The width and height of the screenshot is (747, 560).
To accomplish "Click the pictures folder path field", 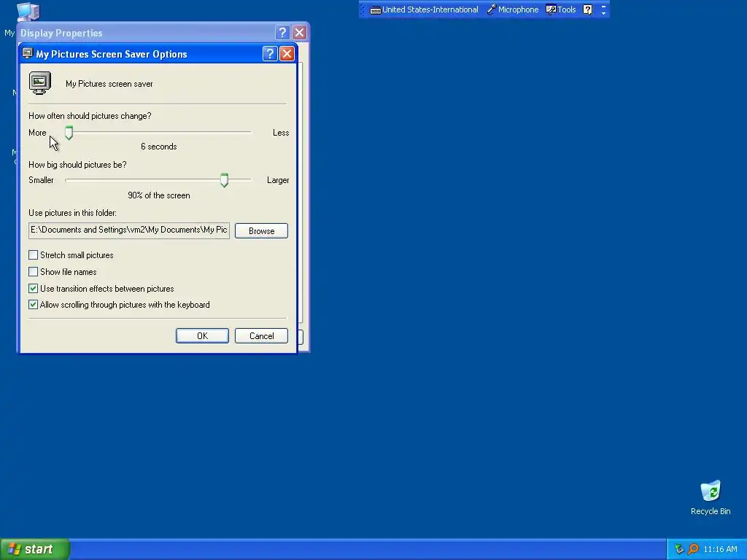I will (129, 230).
